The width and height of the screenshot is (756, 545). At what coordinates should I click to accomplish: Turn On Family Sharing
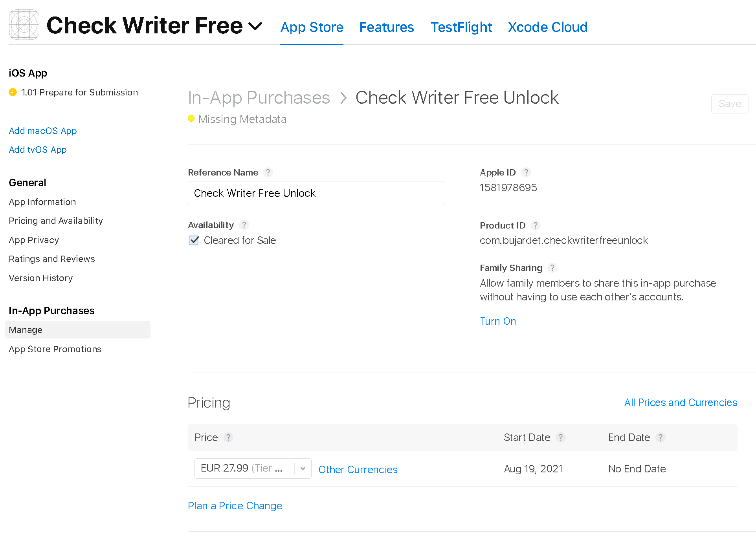tap(498, 321)
